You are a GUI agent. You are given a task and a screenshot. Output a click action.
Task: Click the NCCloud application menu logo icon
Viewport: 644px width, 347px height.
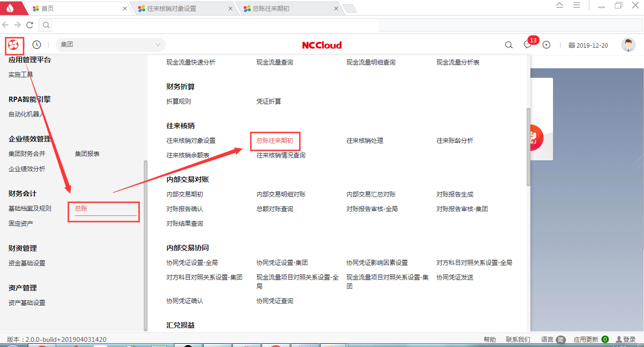(13, 45)
